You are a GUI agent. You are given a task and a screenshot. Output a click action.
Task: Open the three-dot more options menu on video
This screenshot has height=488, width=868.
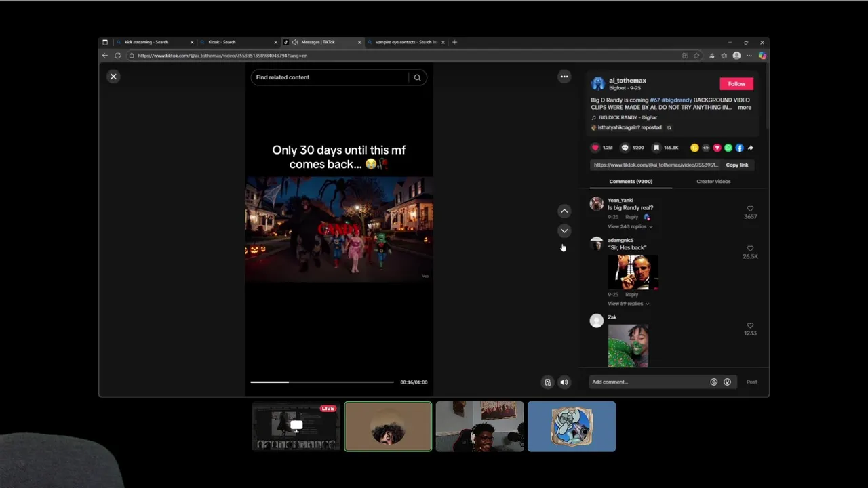click(564, 77)
